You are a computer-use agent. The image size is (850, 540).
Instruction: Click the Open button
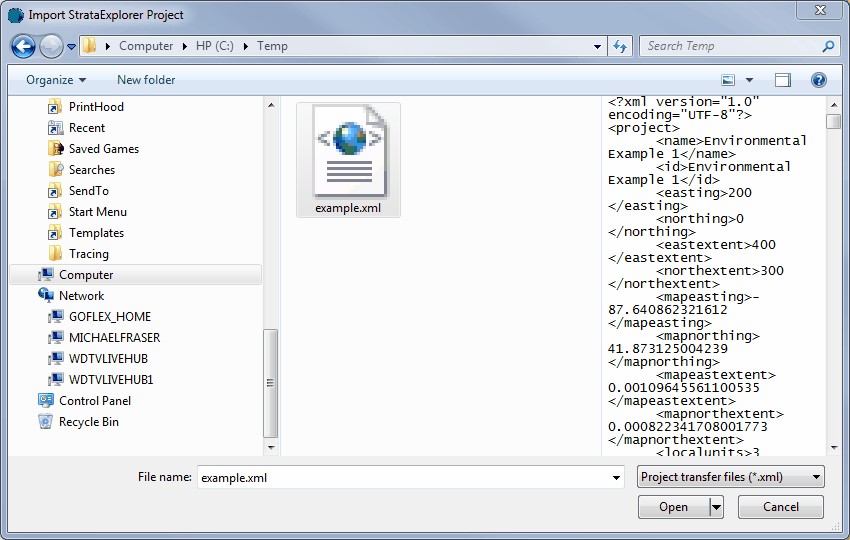coord(673,507)
